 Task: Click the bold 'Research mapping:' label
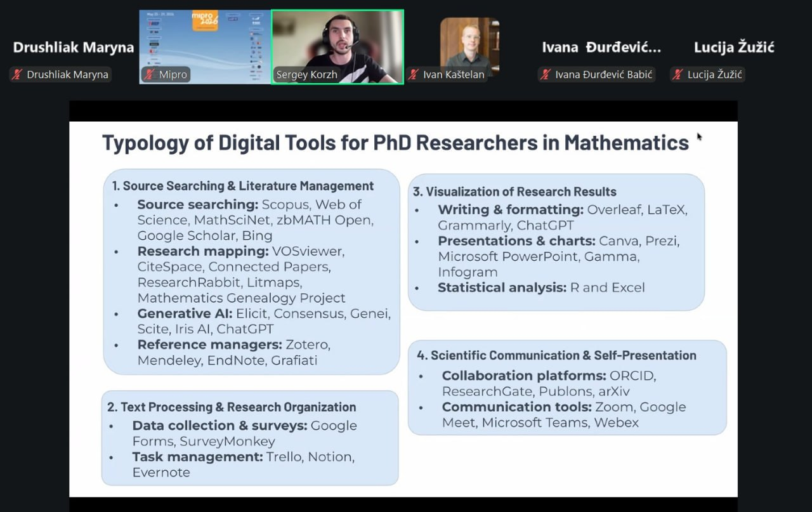tap(203, 251)
